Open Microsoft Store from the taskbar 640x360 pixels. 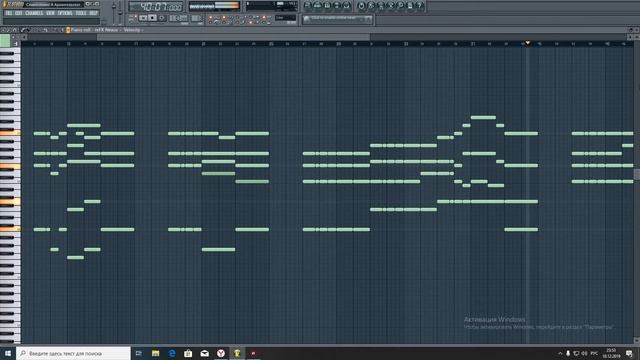pos(188,353)
